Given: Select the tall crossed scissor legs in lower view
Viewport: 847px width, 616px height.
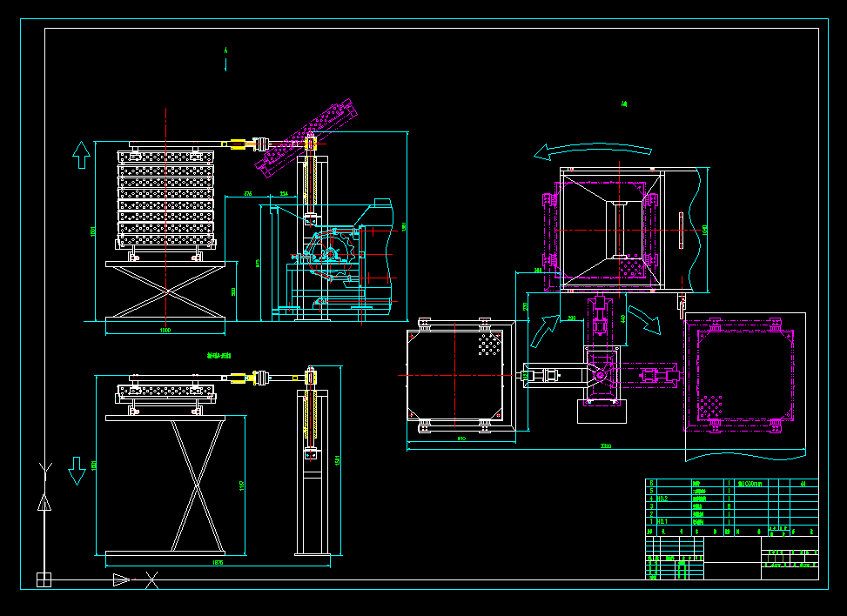Looking at the screenshot, I should pyautogui.click(x=197, y=485).
